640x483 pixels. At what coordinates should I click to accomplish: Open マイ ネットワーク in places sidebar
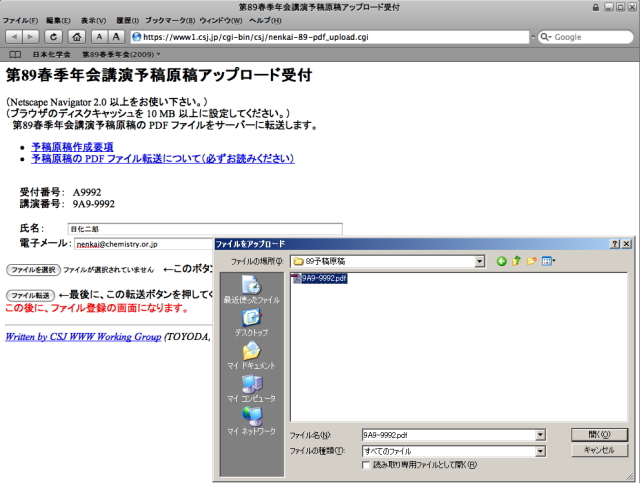pos(251,421)
